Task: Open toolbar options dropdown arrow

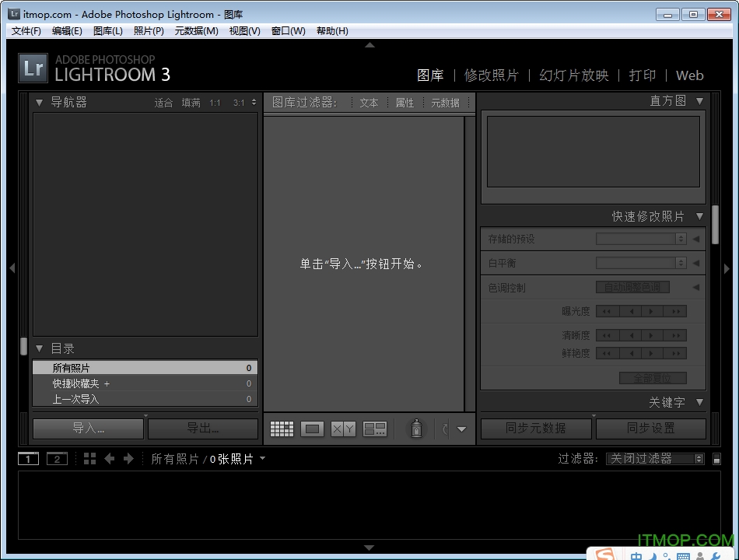Action: click(x=462, y=429)
